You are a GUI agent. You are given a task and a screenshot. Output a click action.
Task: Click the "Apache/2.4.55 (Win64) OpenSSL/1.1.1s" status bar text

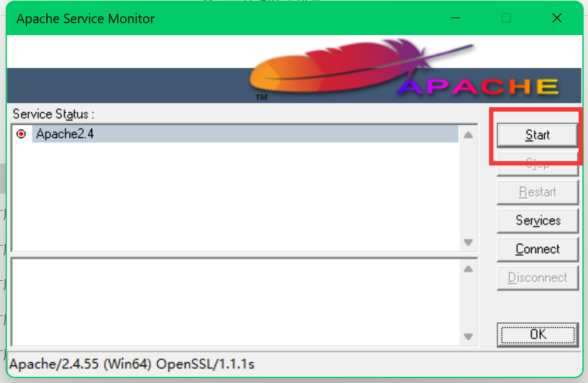[132, 364]
